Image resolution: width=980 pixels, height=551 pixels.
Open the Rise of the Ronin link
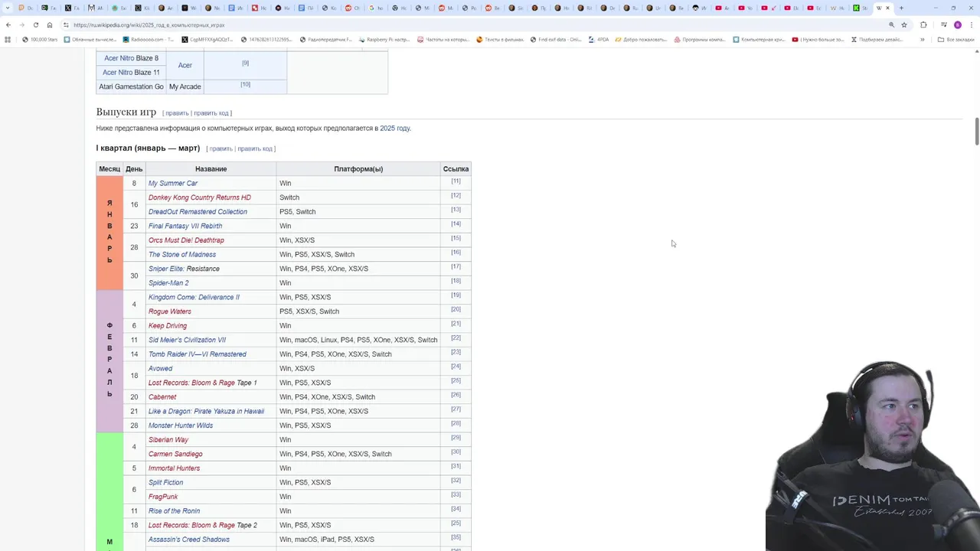coord(174,511)
